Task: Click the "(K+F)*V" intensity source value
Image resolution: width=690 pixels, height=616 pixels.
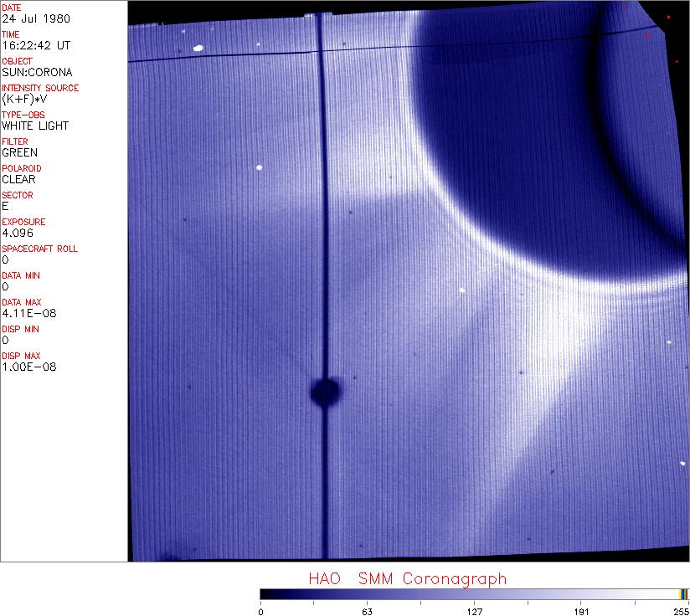Action: pyautogui.click(x=25, y=99)
